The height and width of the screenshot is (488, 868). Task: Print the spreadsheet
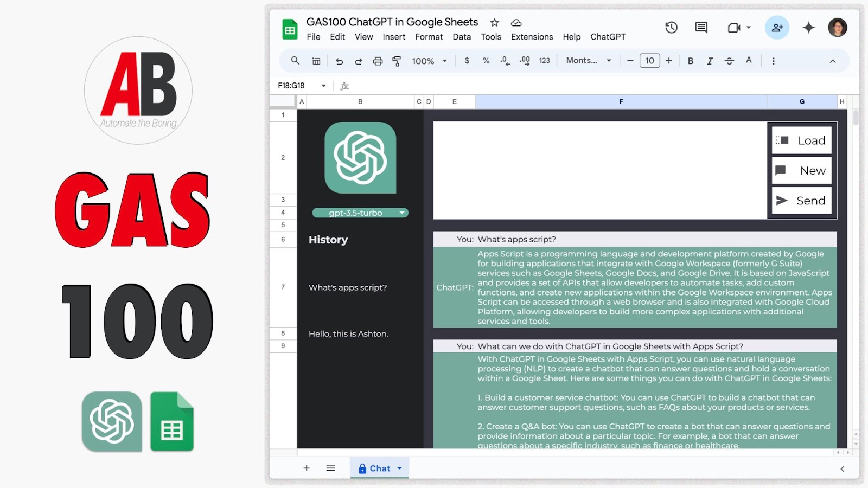click(378, 61)
